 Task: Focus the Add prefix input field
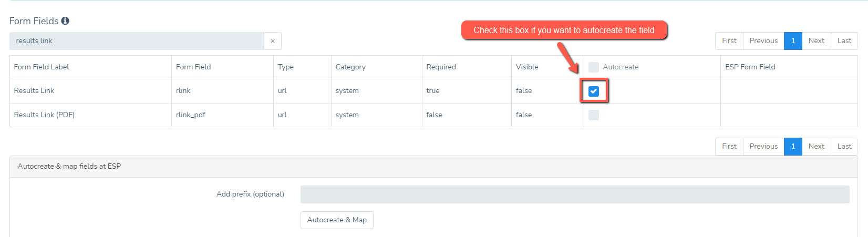tap(575, 194)
